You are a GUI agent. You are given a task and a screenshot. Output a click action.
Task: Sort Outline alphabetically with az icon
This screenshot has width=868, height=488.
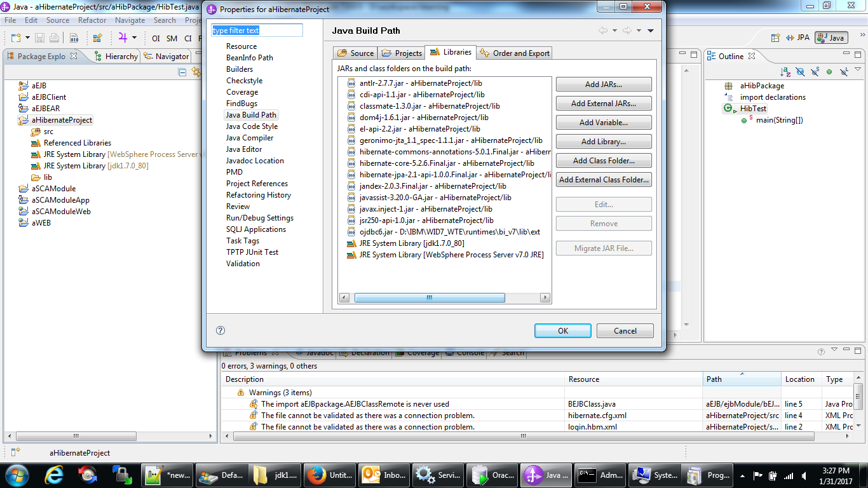click(x=785, y=72)
